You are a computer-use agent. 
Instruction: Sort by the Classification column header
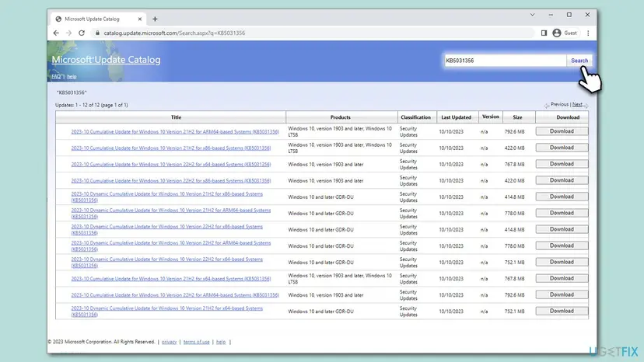(x=415, y=117)
